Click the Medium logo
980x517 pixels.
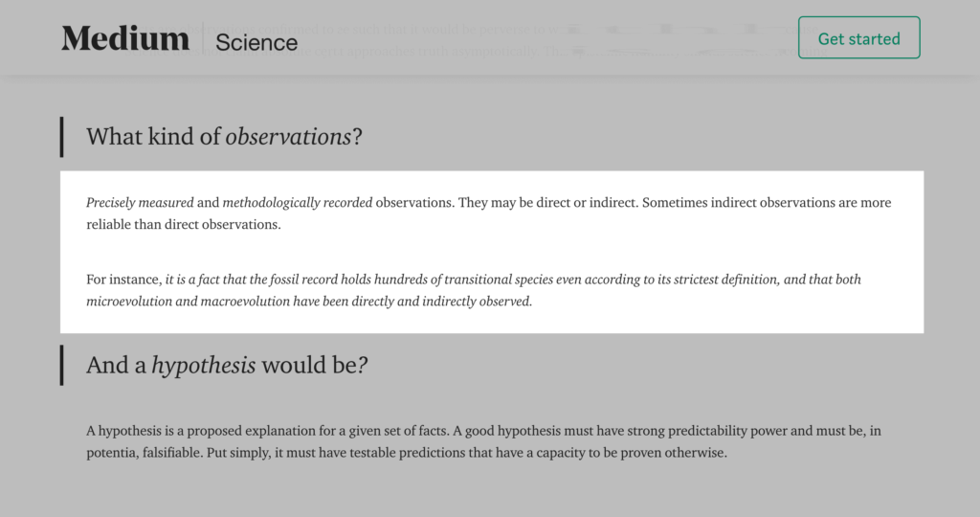click(x=125, y=38)
